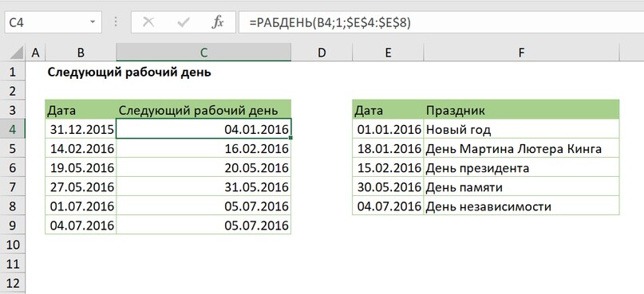Select column B header

coord(81,53)
